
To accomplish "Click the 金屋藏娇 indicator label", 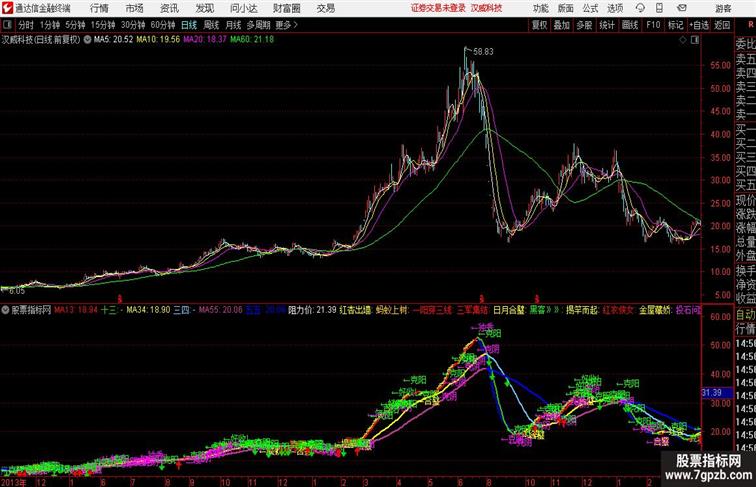I will pyautogui.click(x=655, y=310).
